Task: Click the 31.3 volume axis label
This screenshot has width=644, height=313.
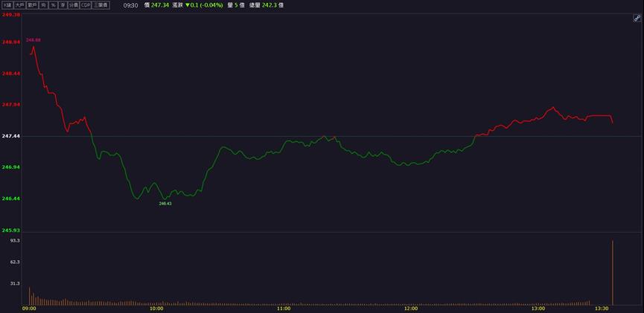Action: [x=15, y=283]
